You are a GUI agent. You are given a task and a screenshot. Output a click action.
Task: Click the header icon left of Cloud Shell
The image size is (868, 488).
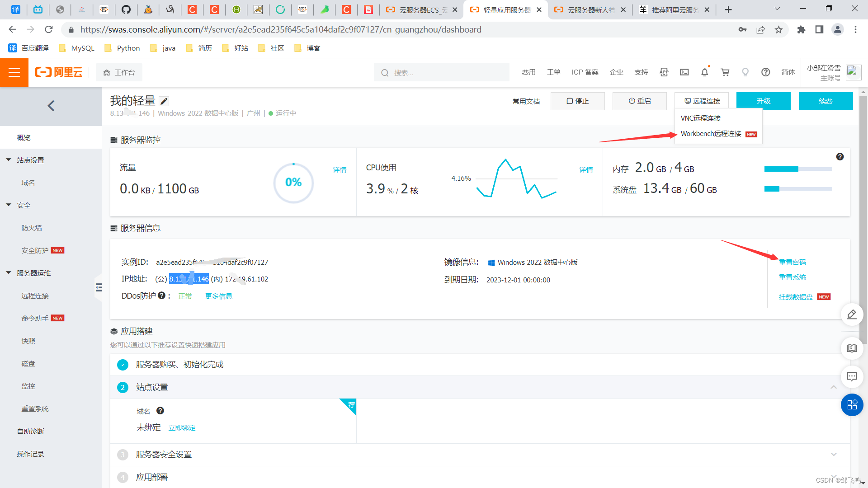pos(664,72)
